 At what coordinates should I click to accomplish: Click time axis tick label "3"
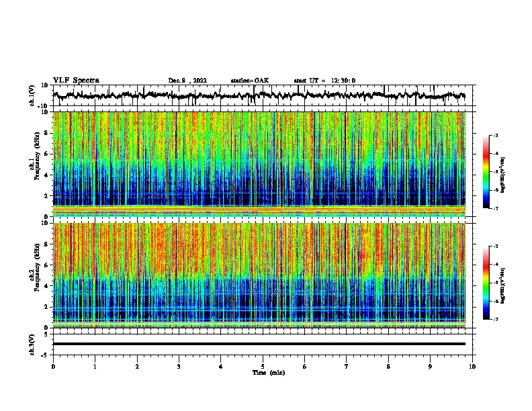179,367
